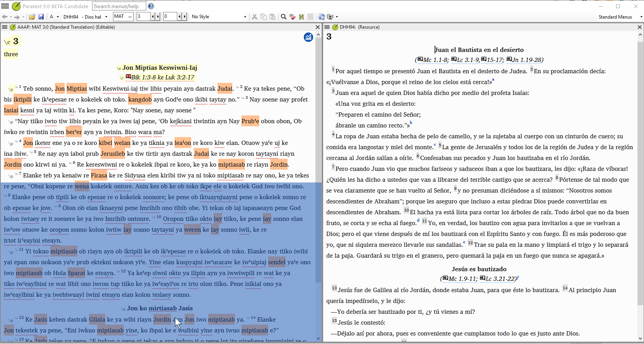Click the Copy icon in toolbar
The width and height of the screenshot is (644, 344).
(x=264, y=17)
